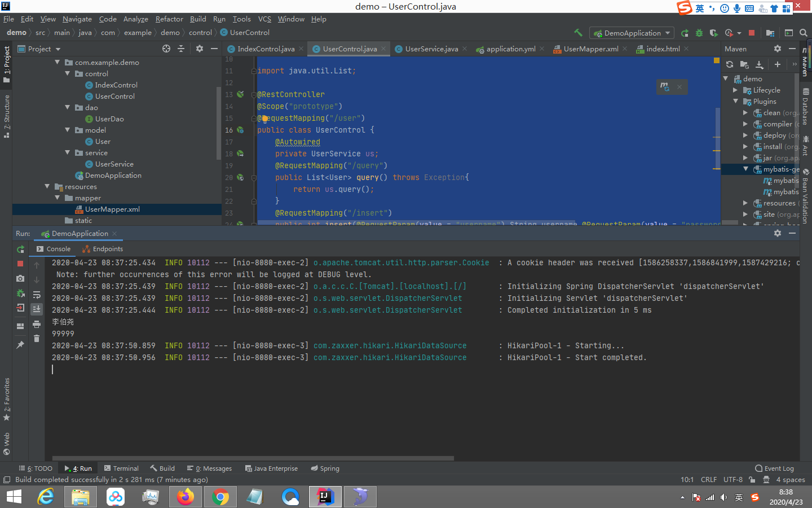Stop process red square in Run panel
812x508 pixels.
point(20,264)
